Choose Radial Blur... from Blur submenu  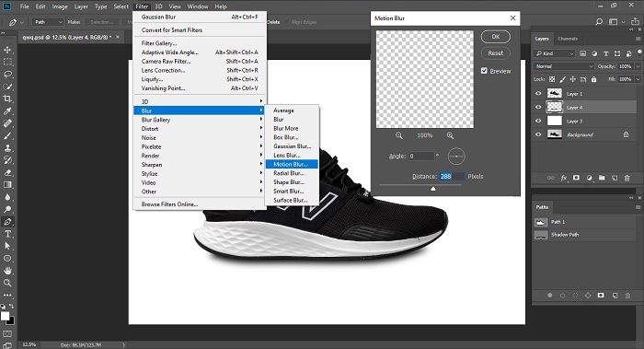[292, 173]
